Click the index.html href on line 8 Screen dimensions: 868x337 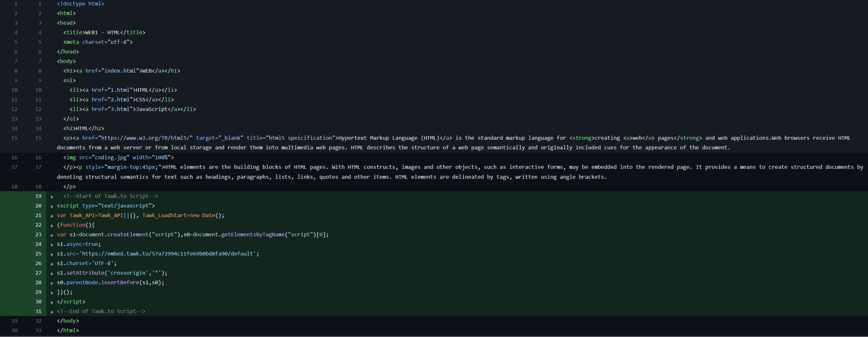tap(120, 71)
